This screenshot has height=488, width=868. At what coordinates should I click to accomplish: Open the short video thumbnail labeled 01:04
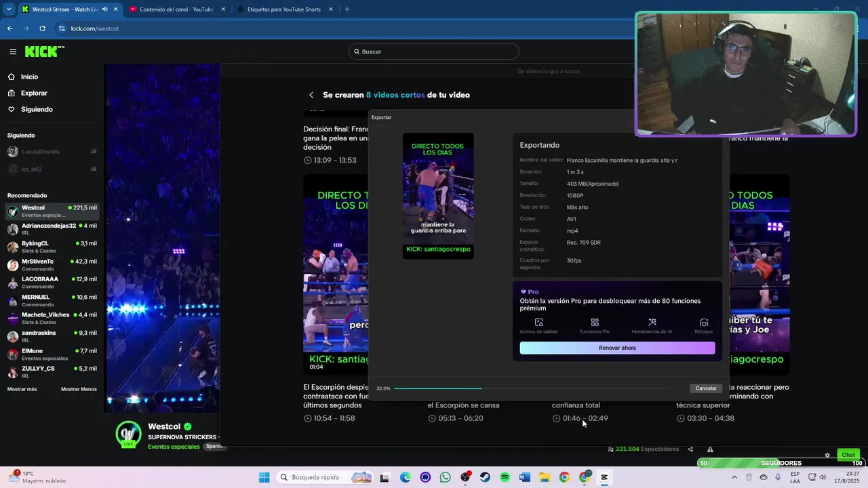(336, 274)
